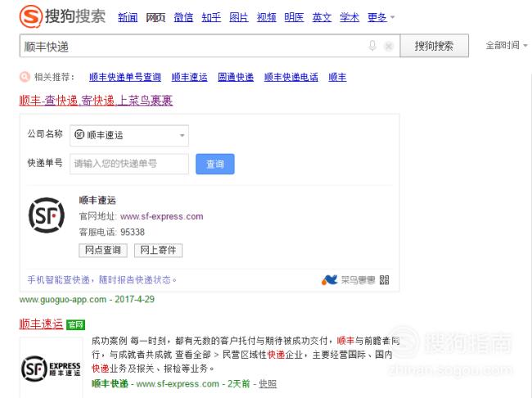Clear search box with the X icon

pos(389,46)
